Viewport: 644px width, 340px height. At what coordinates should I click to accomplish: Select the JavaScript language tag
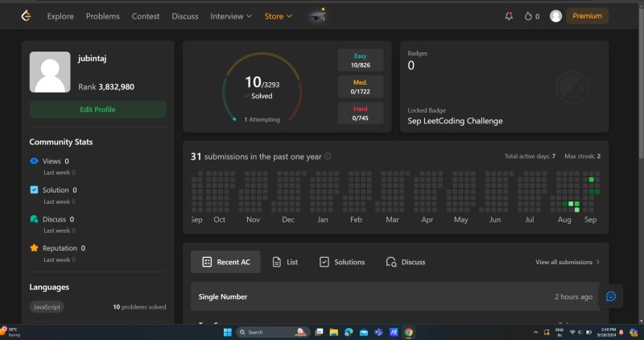point(47,307)
